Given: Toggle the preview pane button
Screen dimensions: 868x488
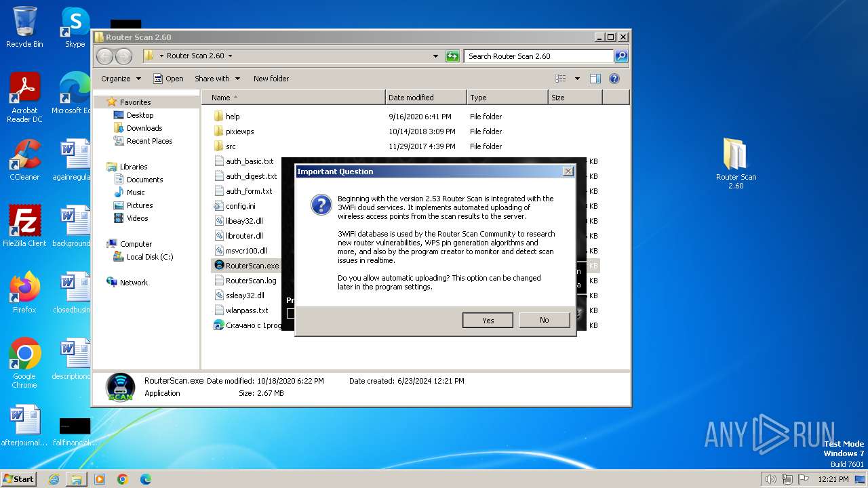Looking at the screenshot, I should tap(595, 79).
